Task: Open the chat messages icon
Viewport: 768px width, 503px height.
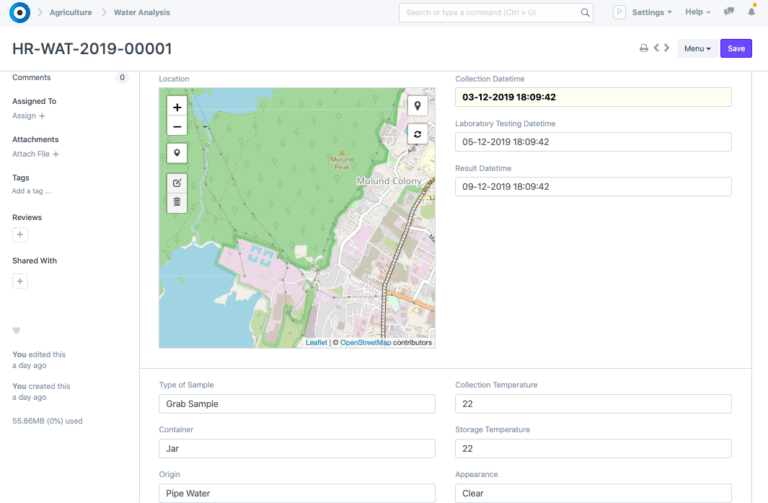Action: [728, 12]
